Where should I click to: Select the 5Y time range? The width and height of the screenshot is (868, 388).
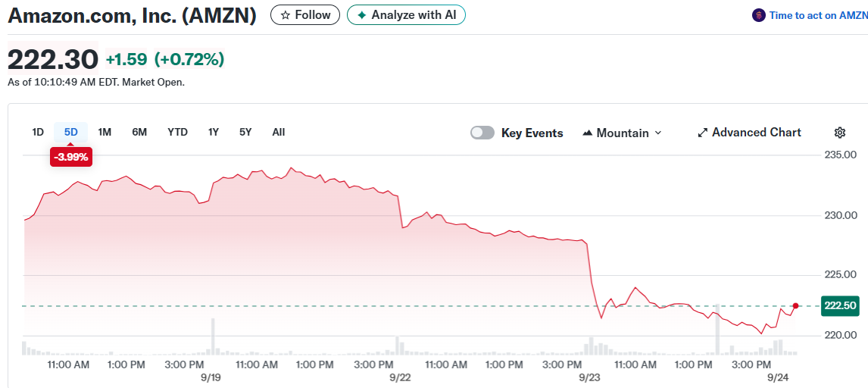[x=245, y=132]
